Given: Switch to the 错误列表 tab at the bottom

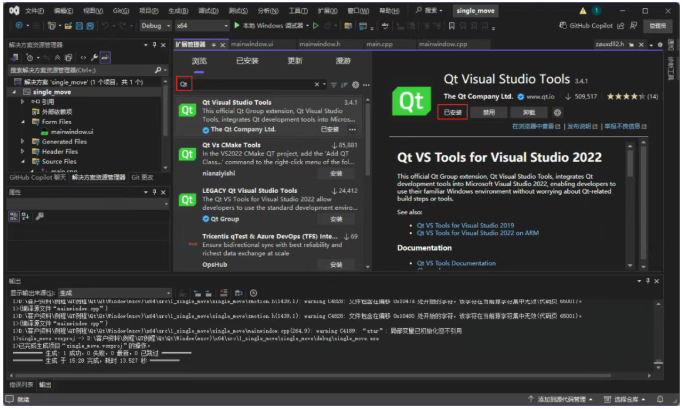Looking at the screenshot, I should tap(21, 385).
